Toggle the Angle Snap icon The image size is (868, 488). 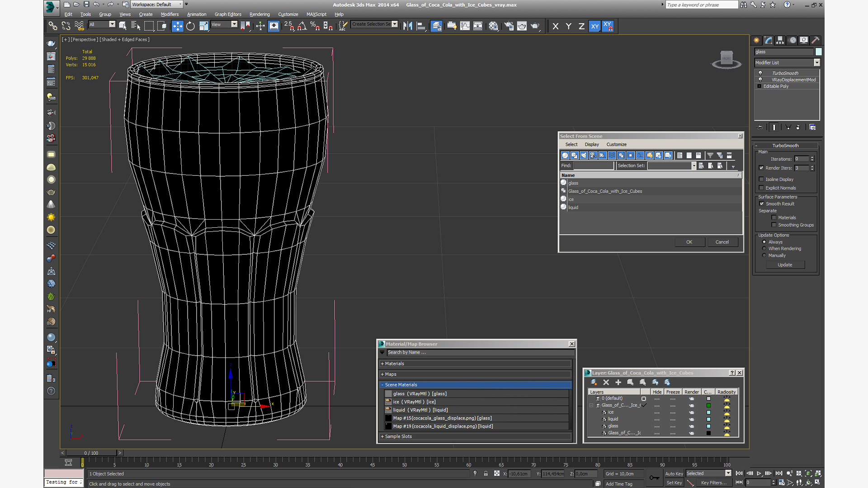[302, 26]
